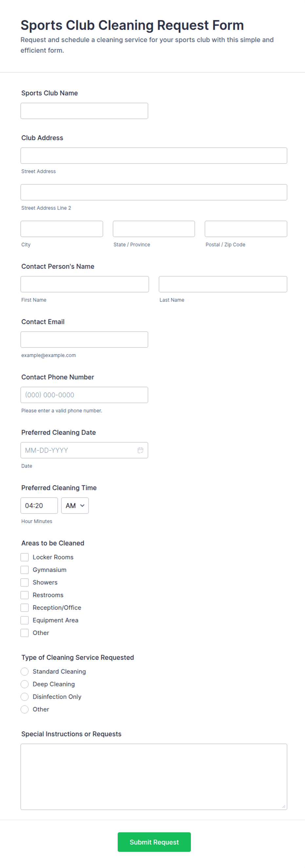Enable the Showers checkbox
The height and width of the screenshot is (868, 305).
coord(25,582)
